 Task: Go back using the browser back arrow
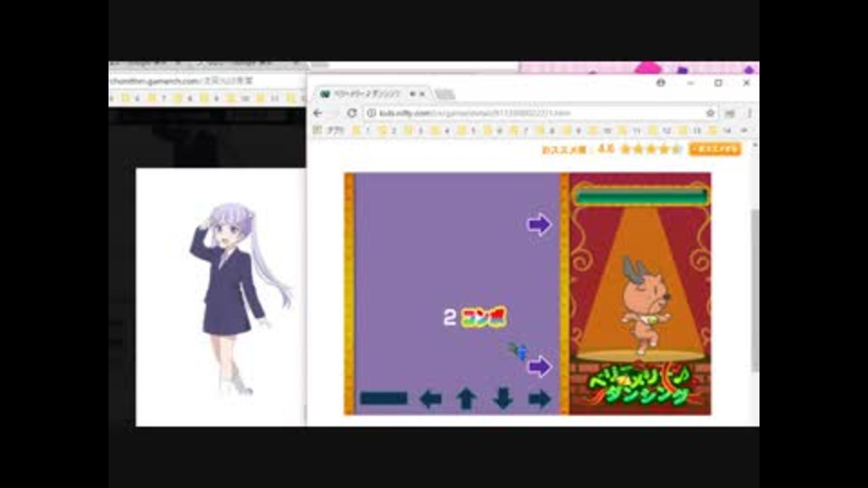click(x=317, y=113)
